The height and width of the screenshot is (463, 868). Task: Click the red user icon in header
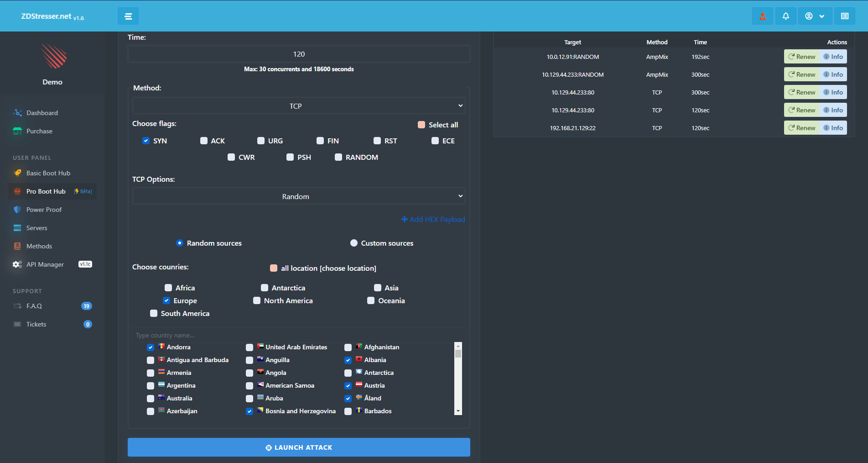(x=763, y=16)
